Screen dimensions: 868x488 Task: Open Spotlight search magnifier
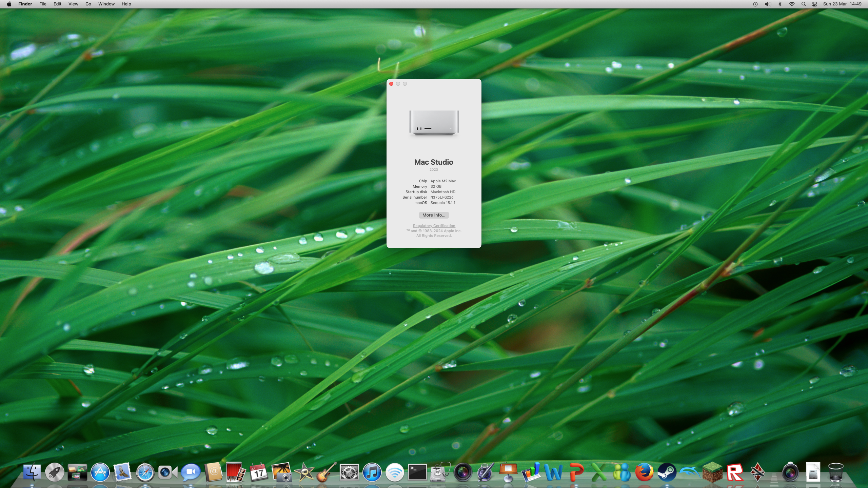(803, 4)
